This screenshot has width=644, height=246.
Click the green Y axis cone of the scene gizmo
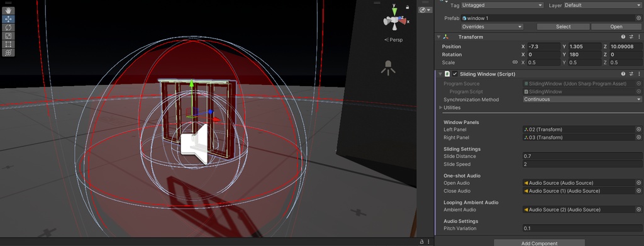[394, 11]
